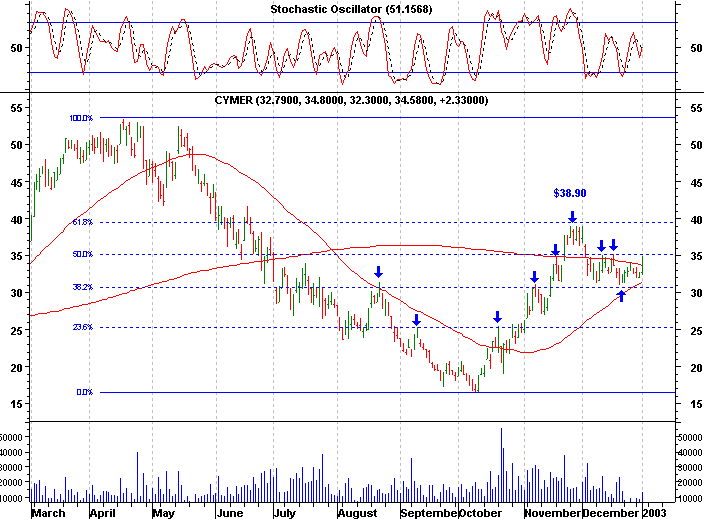Click the 25 value on the right price axis
The image size is (705, 519).
(x=696, y=331)
